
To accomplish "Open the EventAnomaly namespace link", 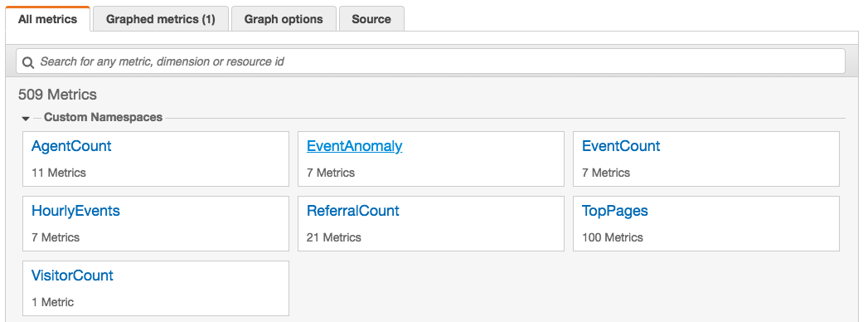I will (354, 146).
